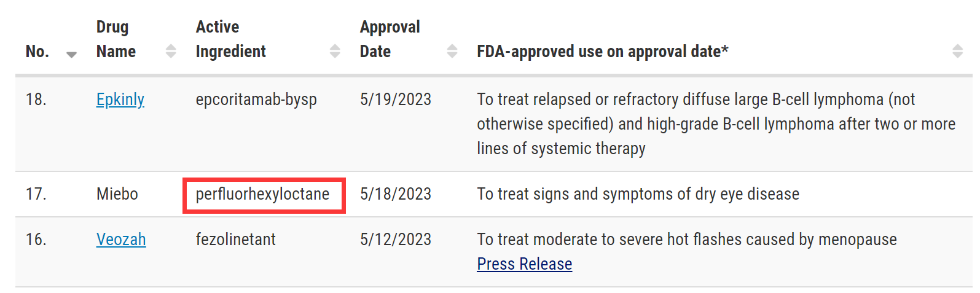
Task: Click the FDA-approved use column sort arrows
Action: point(957,52)
